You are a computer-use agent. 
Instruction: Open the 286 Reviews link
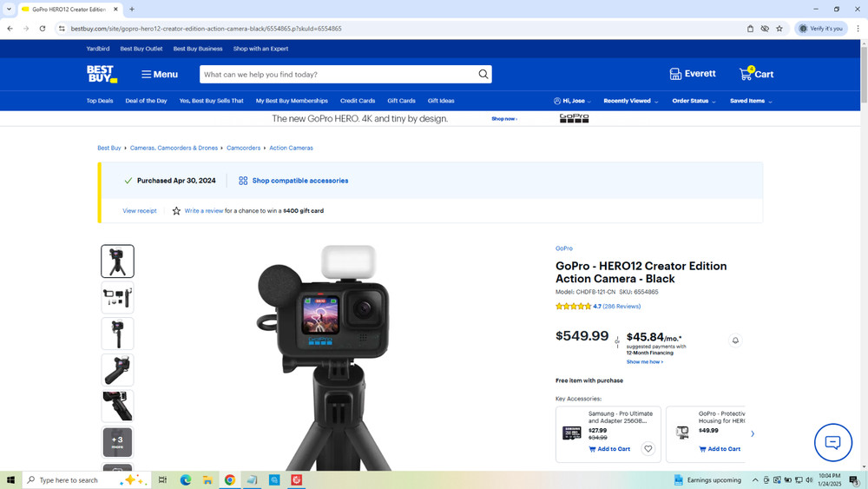tap(621, 307)
